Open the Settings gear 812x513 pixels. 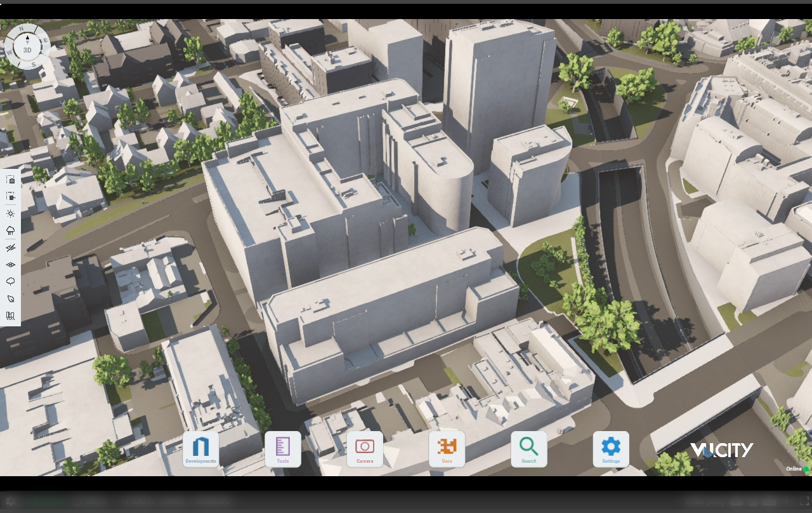click(611, 450)
